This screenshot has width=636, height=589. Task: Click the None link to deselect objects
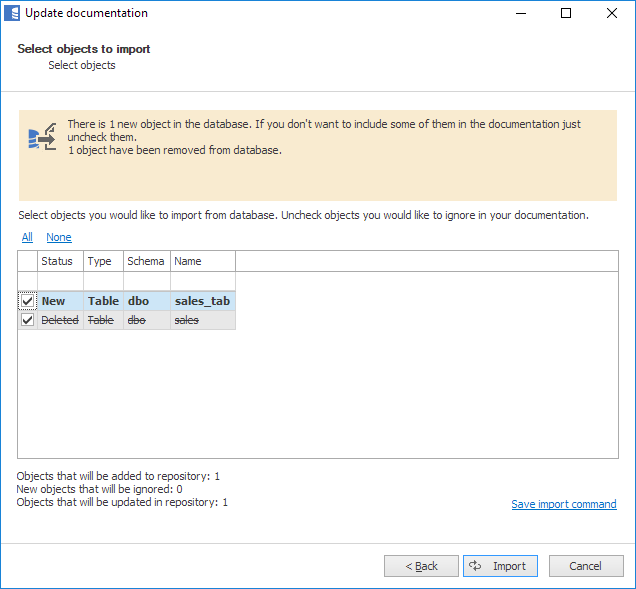[59, 237]
